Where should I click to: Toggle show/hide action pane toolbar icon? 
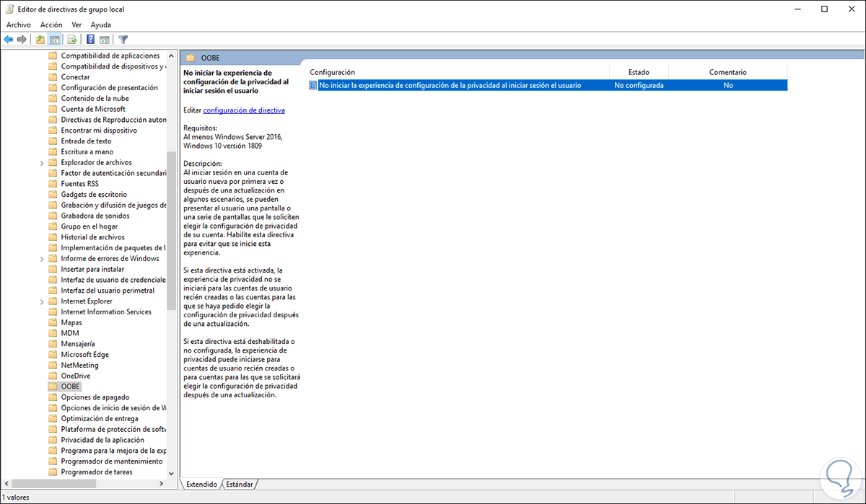click(x=105, y=40)
